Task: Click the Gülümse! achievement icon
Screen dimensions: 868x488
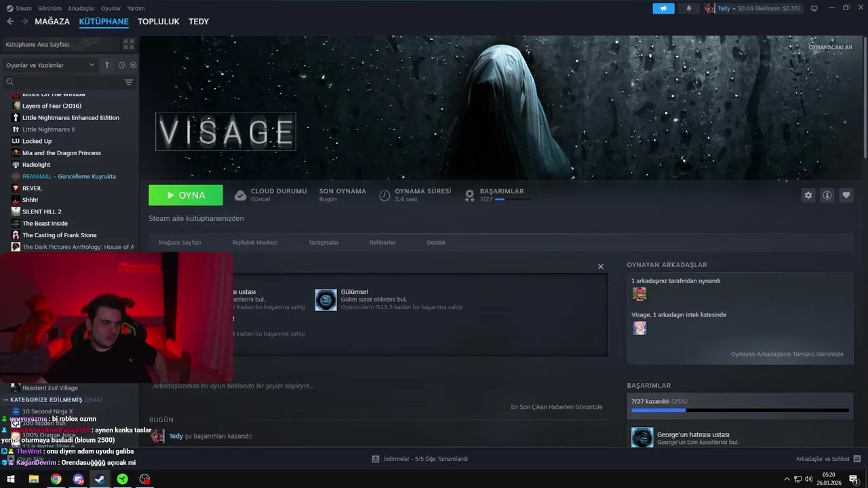Action: click(325, 300)
